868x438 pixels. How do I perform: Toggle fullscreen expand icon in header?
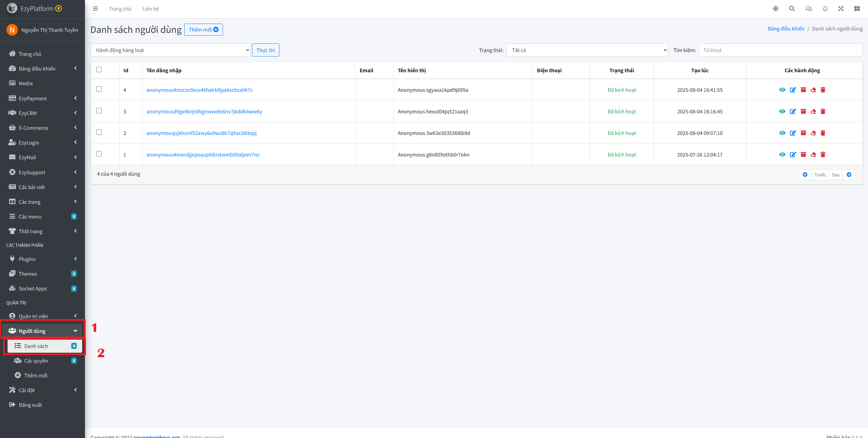(841, 9)
